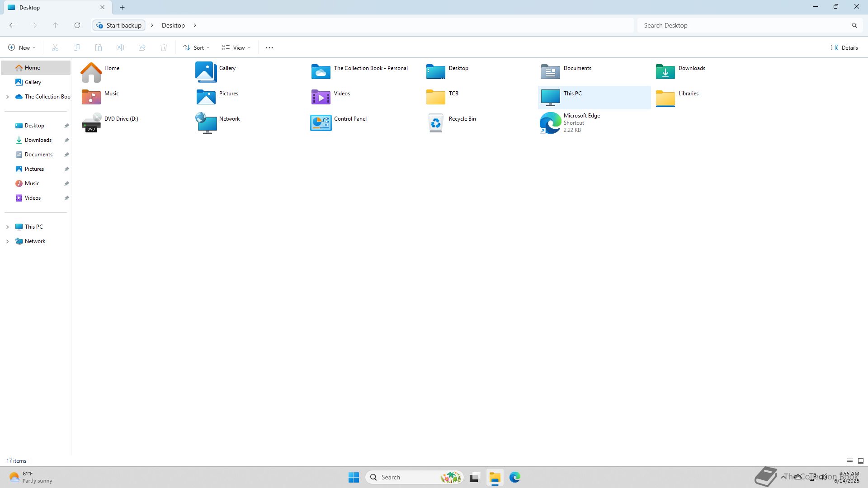Add a new tab with plus button
Screen dimensions: 868x488
point(122,7)
